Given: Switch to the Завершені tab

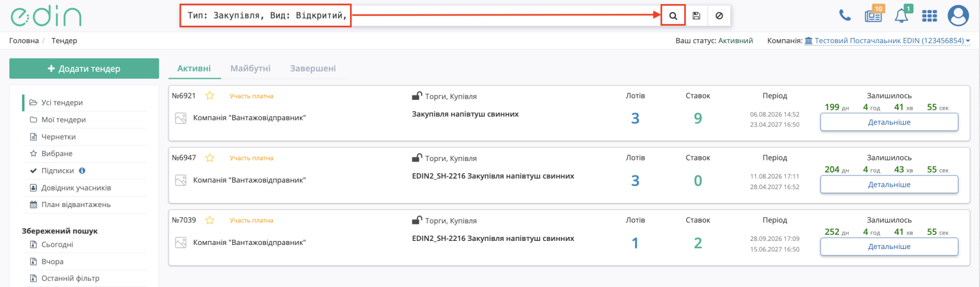Looking at the screenshot, I should tap(313, 68).
